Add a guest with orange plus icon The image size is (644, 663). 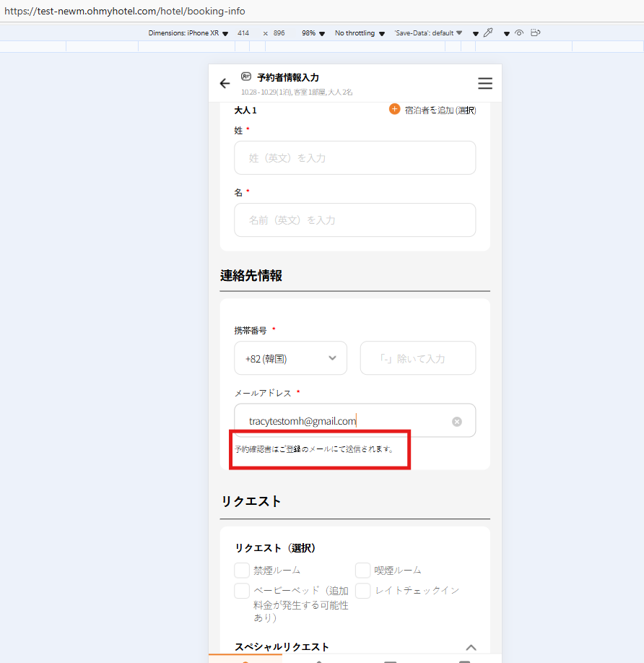394,109
